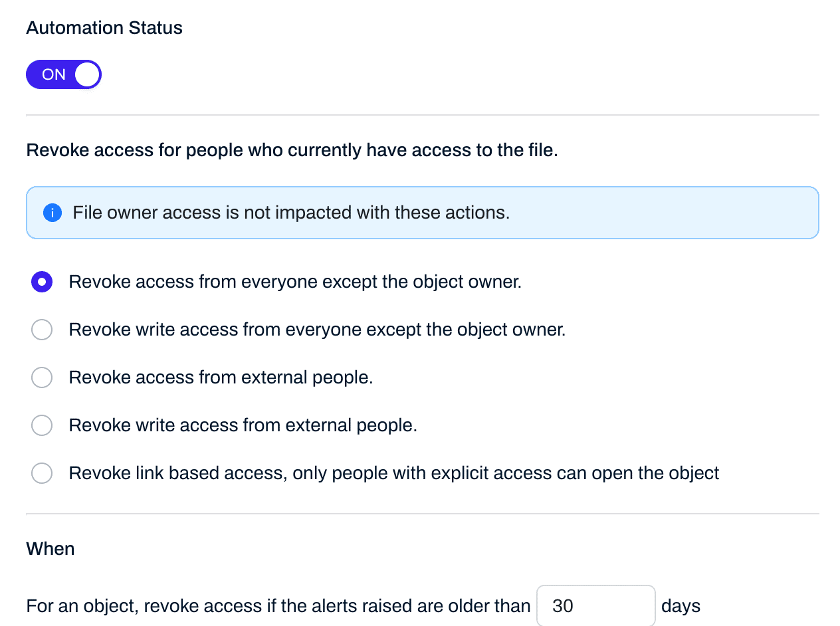
Task: Click the already selected revoke access from everyone option
Action: point(42,281)
